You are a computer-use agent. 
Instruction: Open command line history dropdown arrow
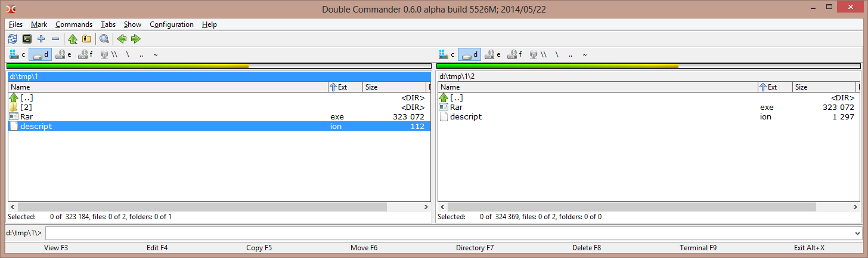(x=857, y=233)
